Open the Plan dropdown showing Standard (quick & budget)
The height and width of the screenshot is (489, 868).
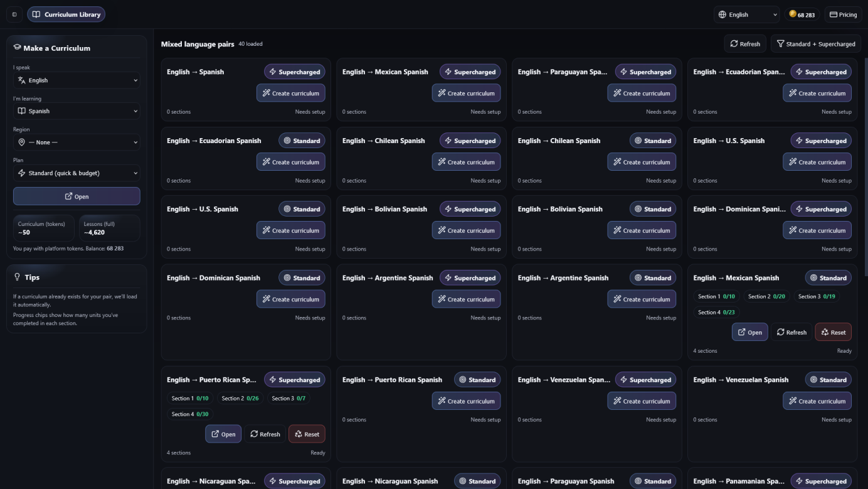coord(77,173)
